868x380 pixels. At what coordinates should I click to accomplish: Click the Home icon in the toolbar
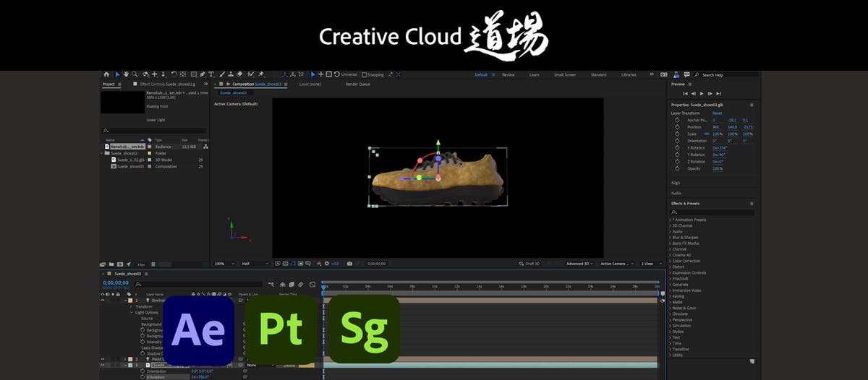(106, 74)
